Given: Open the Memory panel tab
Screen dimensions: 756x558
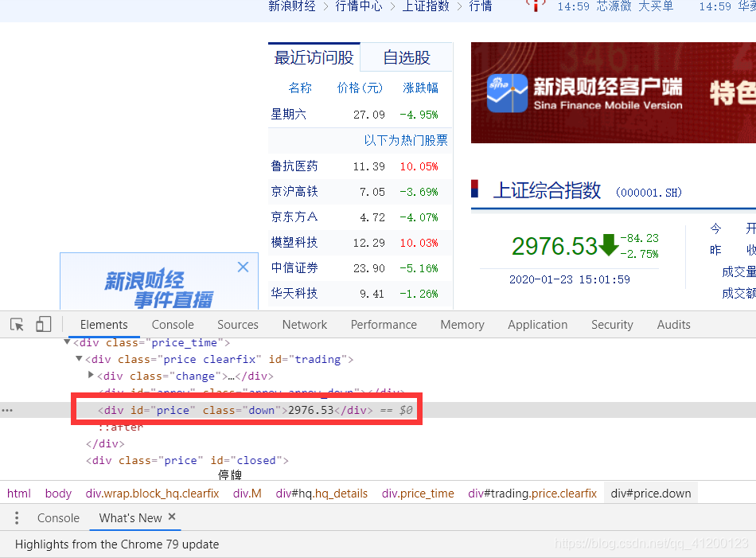Looking at the screenshot, I should click(462, 325).
